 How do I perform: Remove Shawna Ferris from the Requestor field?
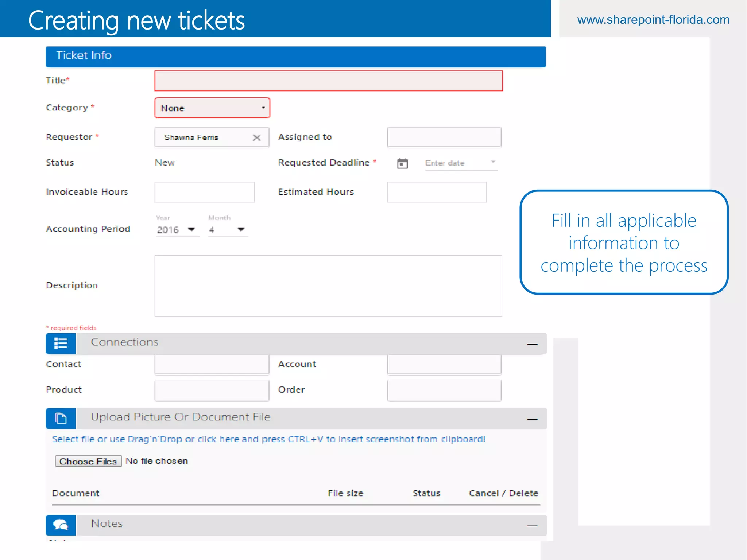[257, 137]
